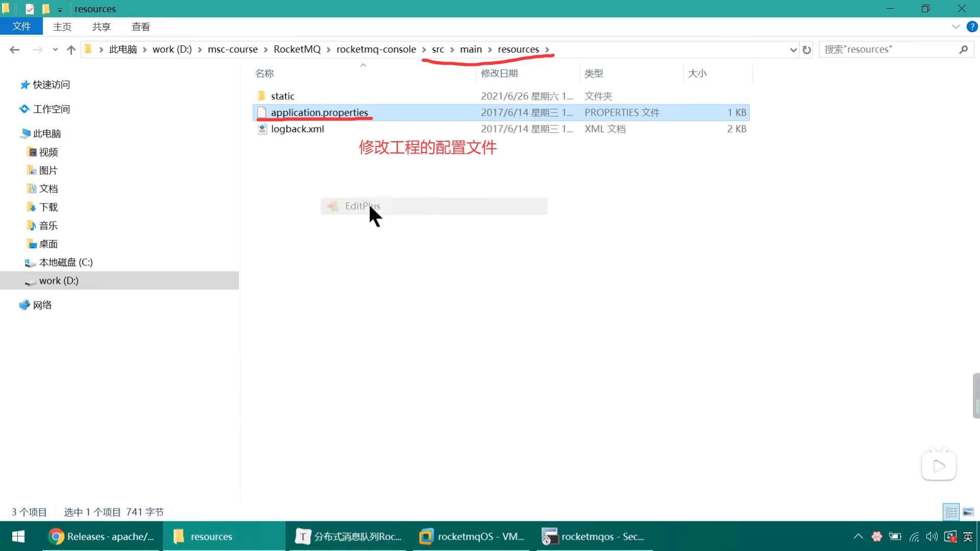Click the search resources input box
The image size is (980, 551).
(888, 49)
